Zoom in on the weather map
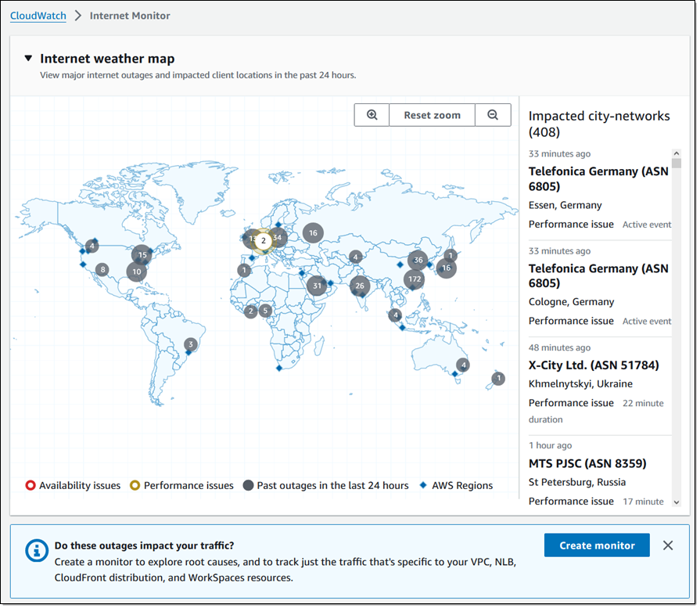 (373, 115)
